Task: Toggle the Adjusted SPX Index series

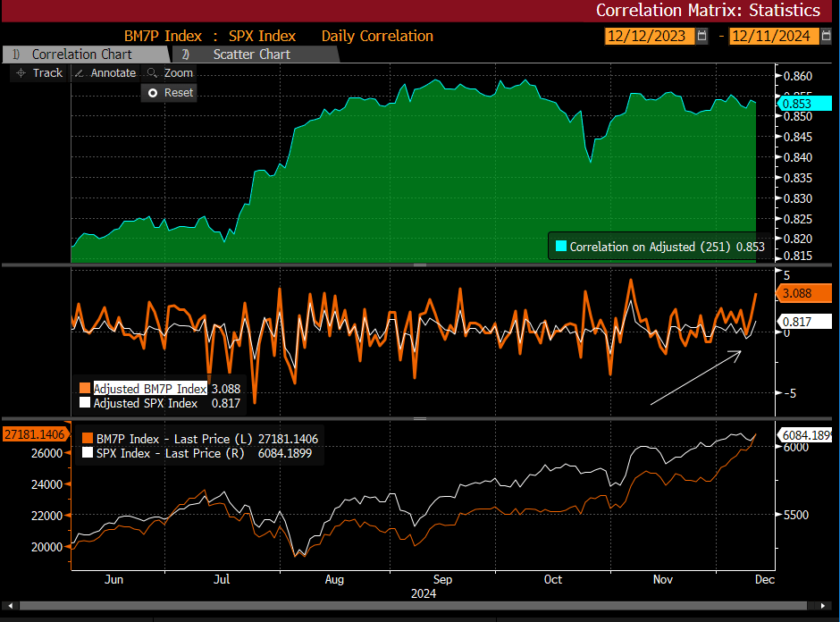Action: [x=86, y=403]
